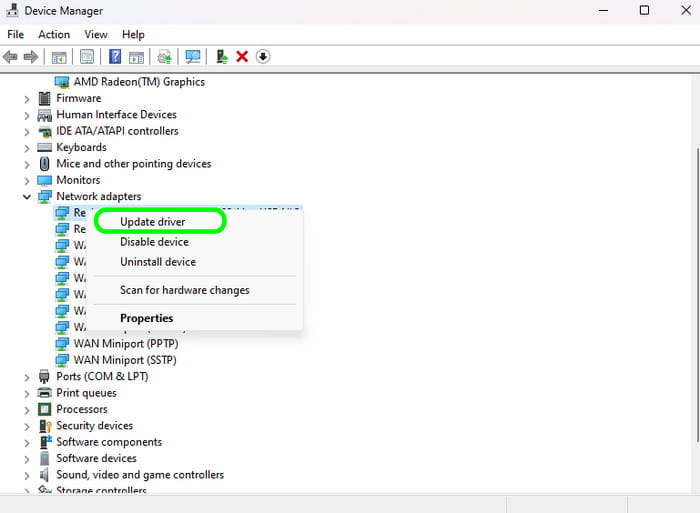Screen dimensions: 700x513
Task: Click the Software devices icon
Action: click(44, 459)
